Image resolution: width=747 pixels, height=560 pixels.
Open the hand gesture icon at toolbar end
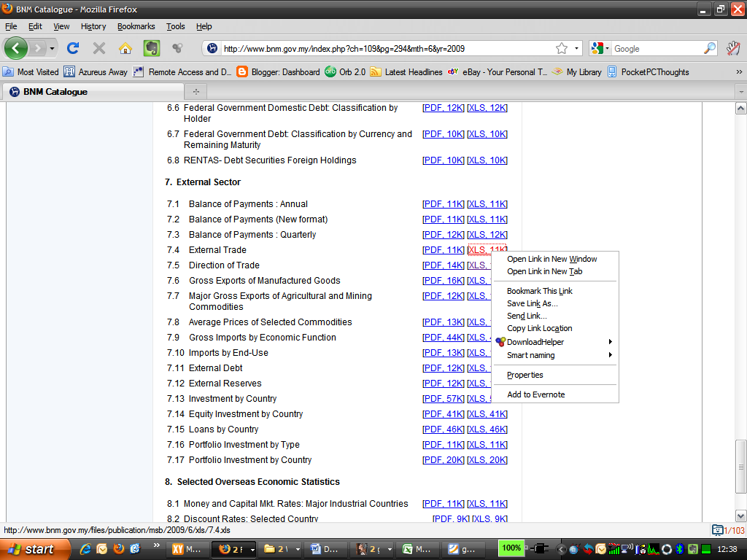pyautogui.click(x=733, y=48)
